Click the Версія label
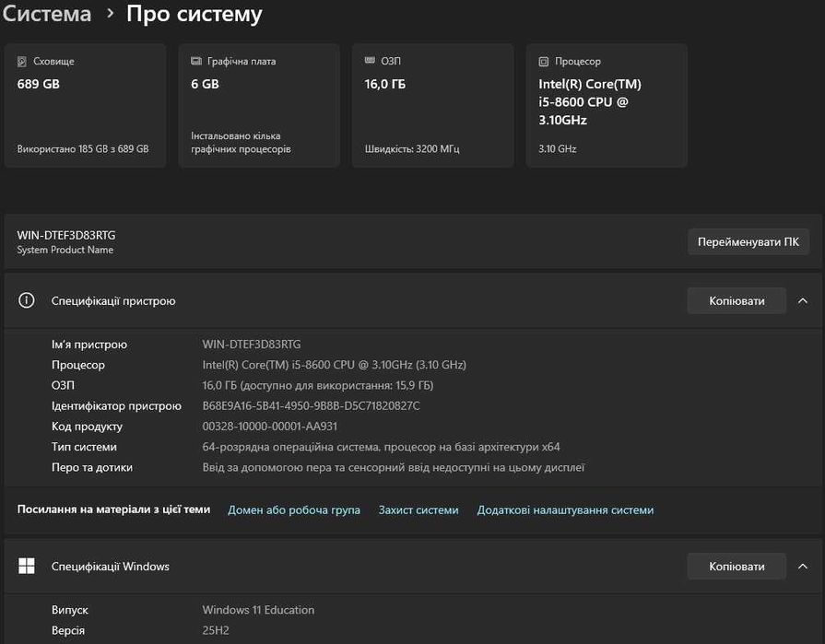 click(x=68, y=630)
